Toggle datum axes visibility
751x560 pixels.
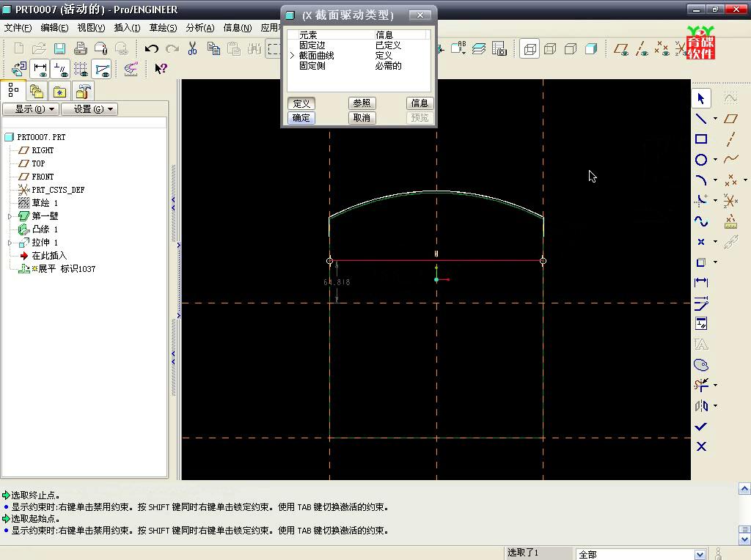642,49
